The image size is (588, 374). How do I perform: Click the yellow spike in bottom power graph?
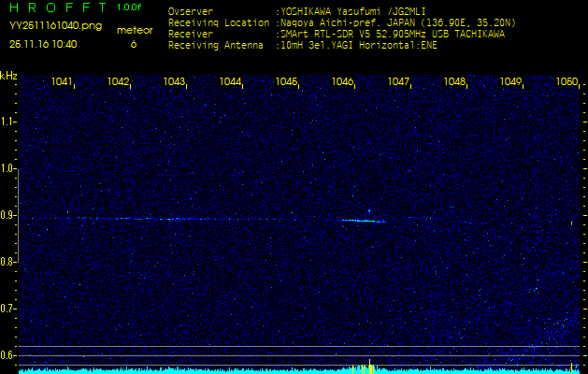point(370,366)
